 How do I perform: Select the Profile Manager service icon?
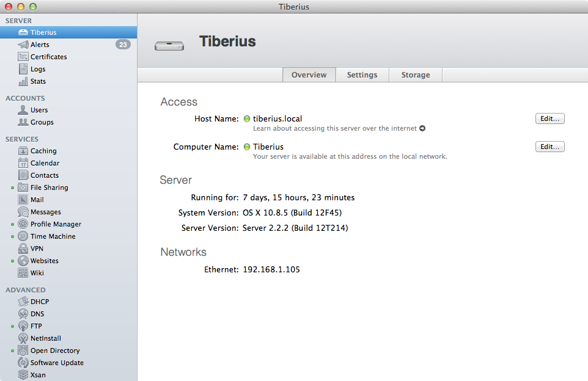23,224
